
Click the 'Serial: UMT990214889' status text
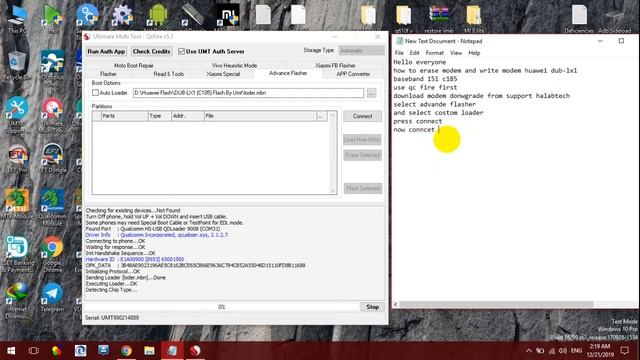point(112,318)
